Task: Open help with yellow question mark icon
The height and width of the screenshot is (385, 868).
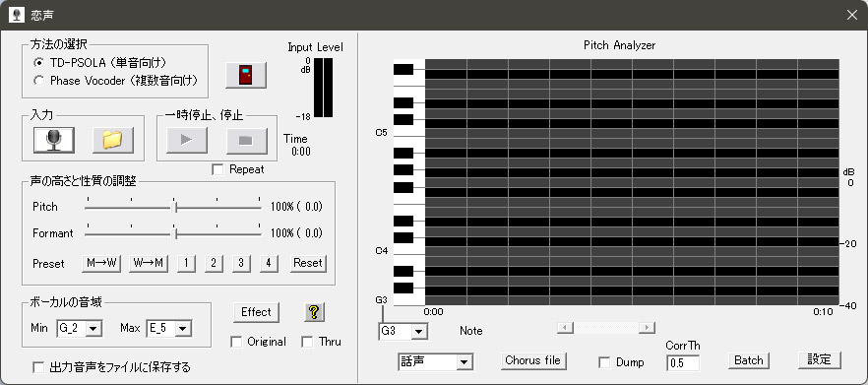Action: pyautogui.click(x=315, y=312)
